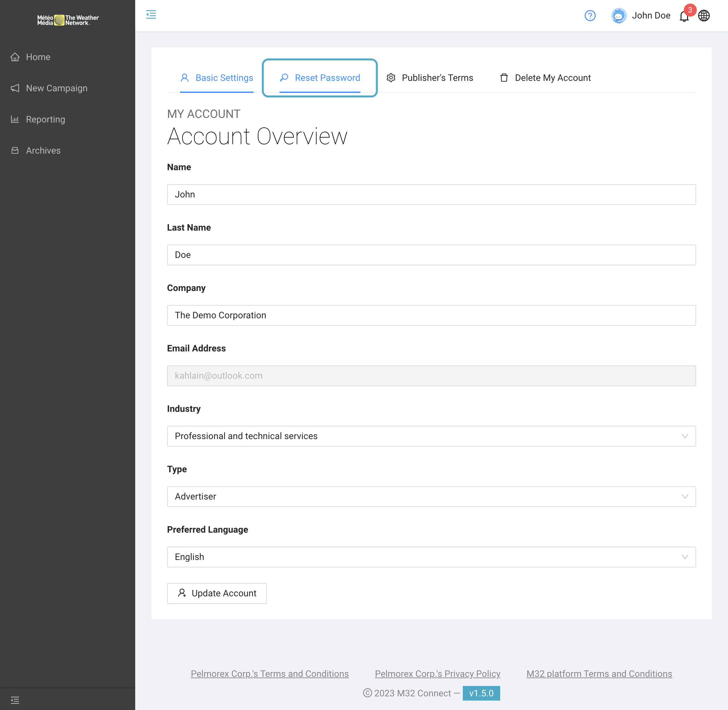Click the Delete My Account trash icon

pyautogui.click(x=504, y=78)
